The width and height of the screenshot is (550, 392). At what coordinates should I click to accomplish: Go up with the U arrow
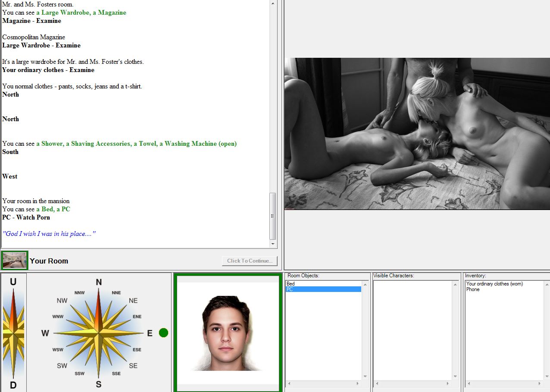coord(13,282)
